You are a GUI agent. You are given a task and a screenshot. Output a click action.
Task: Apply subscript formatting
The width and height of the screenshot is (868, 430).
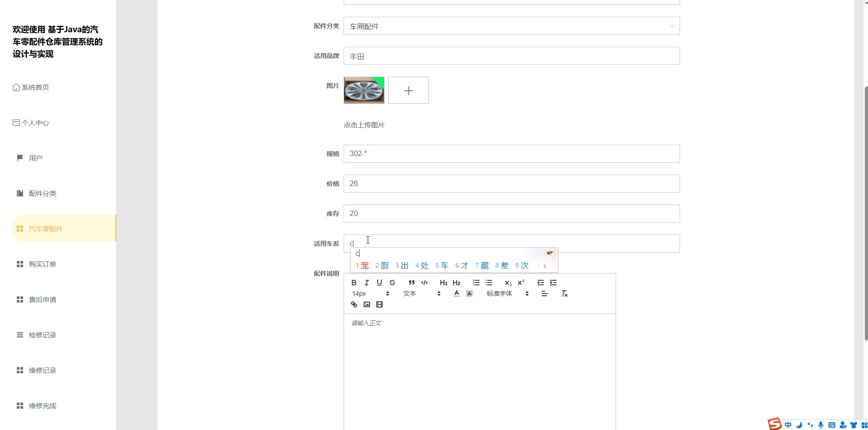(508, 283)
